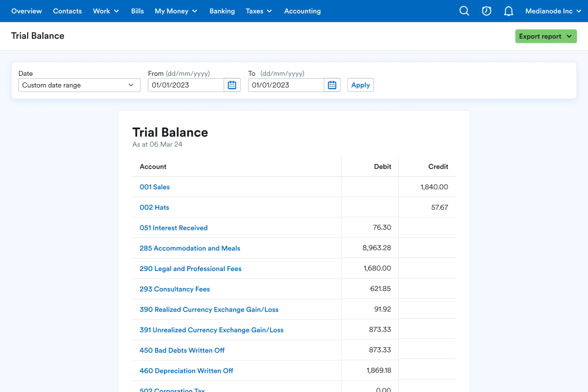Open the Contacts section
The width and height of the screenshot is (588, 392).
point(68,11)
